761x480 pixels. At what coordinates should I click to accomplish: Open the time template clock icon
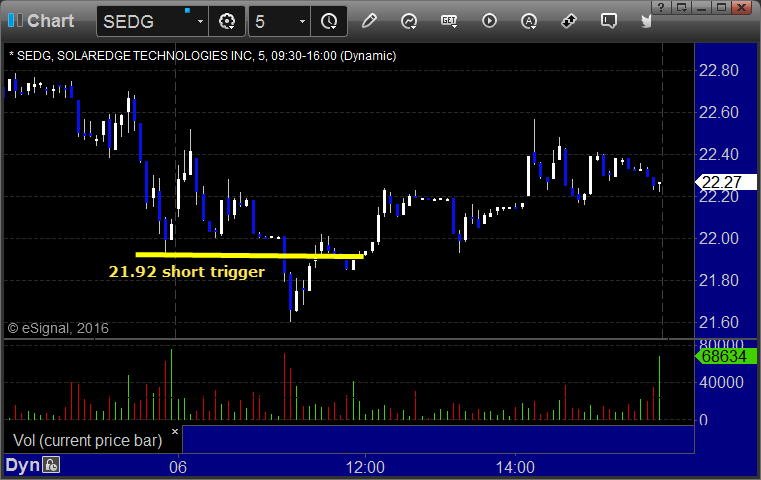click(329, 21)
